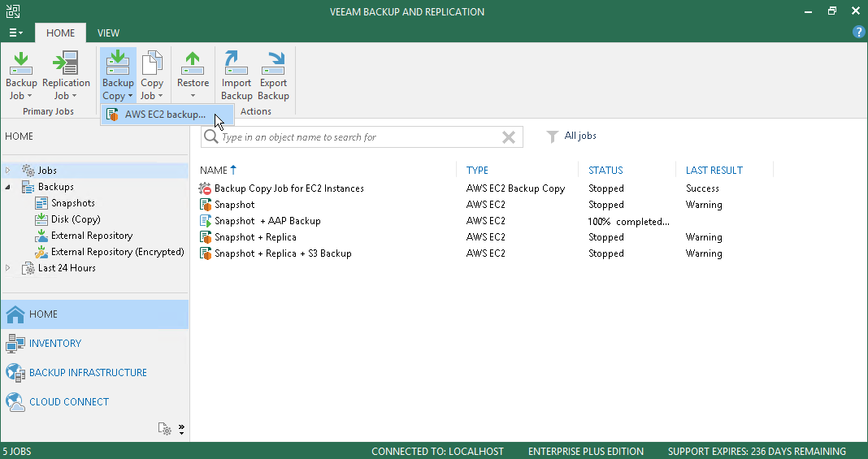This screenshot has height=459, width=868.
Task: Click the Import Backup icon
Action: (x=237, y=63)
